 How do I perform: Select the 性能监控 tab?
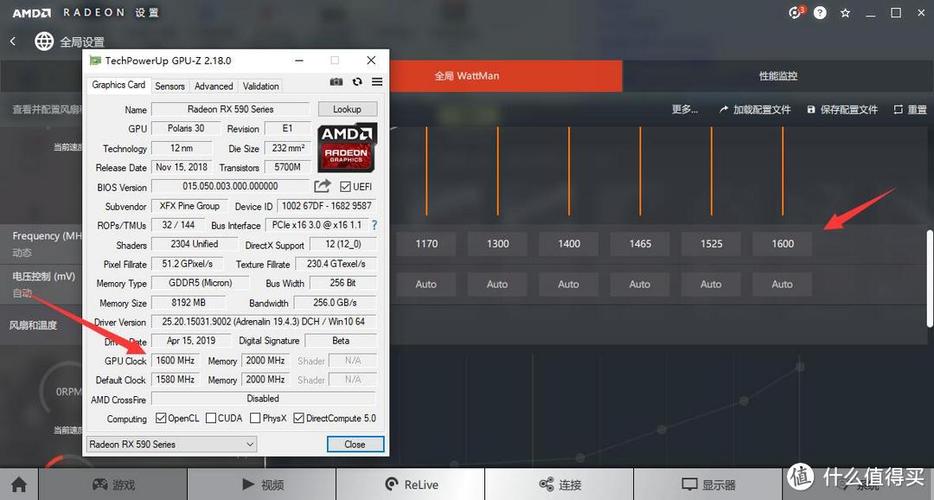[778, 76]
